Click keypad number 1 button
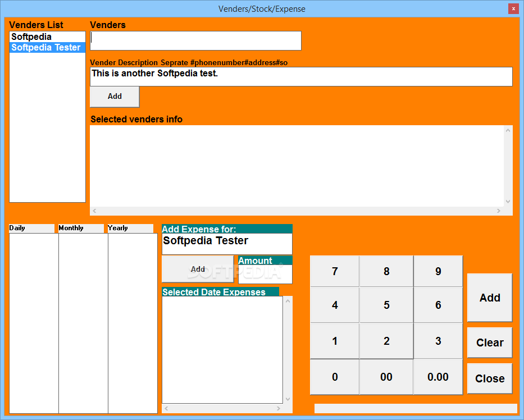524x420 pixels. click(x=335, y=341)
